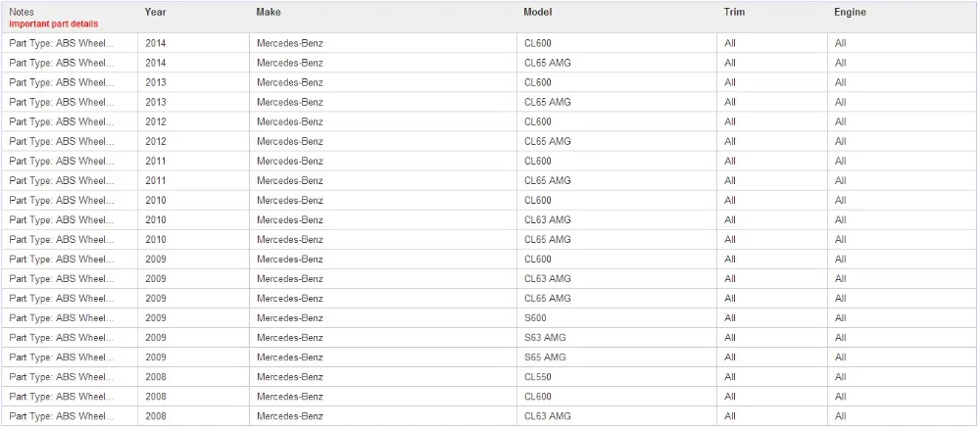Click the red Important part details text
Image resolution: width=980 pixels, height=429 pixels.
[x=54, y=24]
